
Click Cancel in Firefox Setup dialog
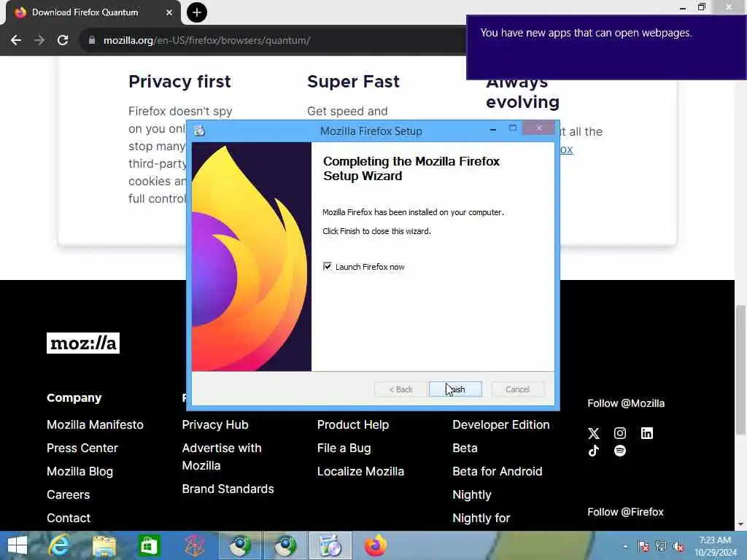tap(517, 389)
